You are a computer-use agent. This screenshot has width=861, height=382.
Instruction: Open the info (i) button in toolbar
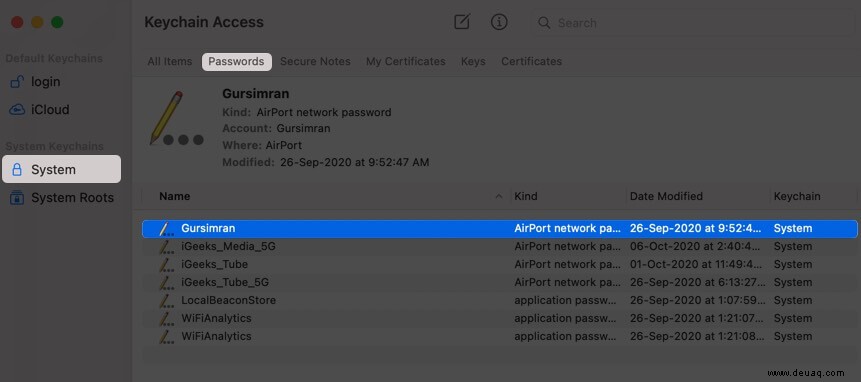[499, 22]
